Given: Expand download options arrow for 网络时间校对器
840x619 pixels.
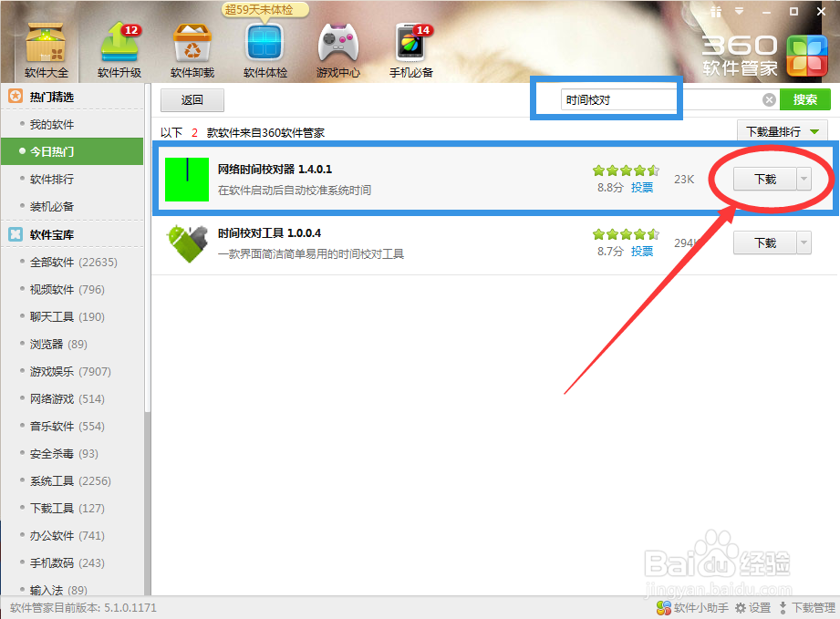Looking at the screenshot, I should pyautogui.click(x=804, y=179).
